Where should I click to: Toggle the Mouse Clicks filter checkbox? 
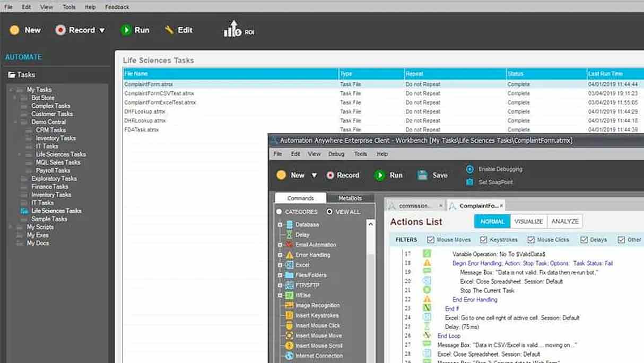530,240
